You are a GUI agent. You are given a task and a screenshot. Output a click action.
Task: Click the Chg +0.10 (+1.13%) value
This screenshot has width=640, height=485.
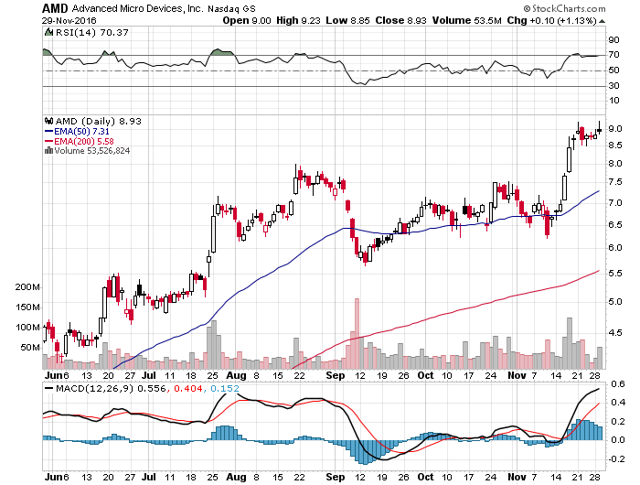pos(551,20)
